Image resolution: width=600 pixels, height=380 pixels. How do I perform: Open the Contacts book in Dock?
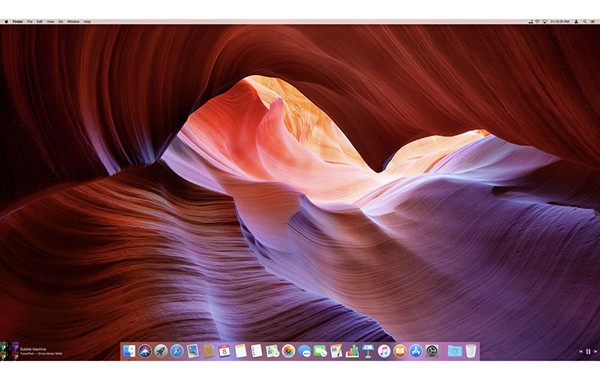pyautogui.click(x=209, y=351)
